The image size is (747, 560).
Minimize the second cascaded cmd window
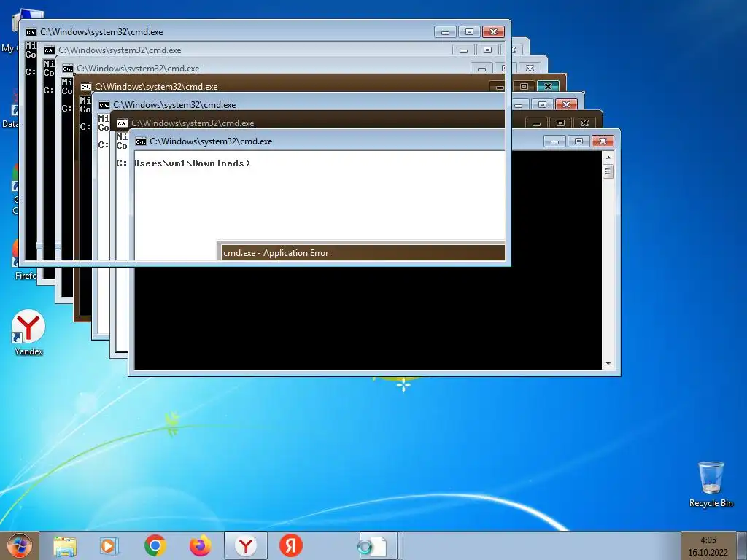[x=463, y=50]
